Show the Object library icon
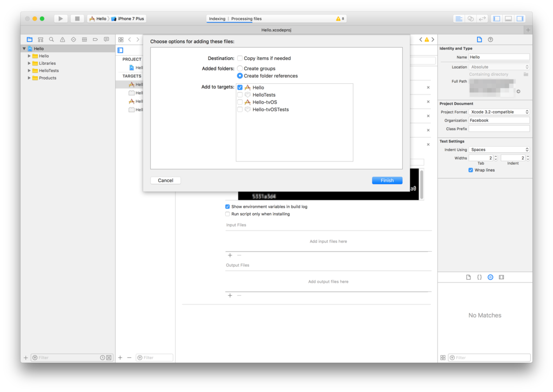The width and height of the screenshot is (553, 392). [490, 277]
